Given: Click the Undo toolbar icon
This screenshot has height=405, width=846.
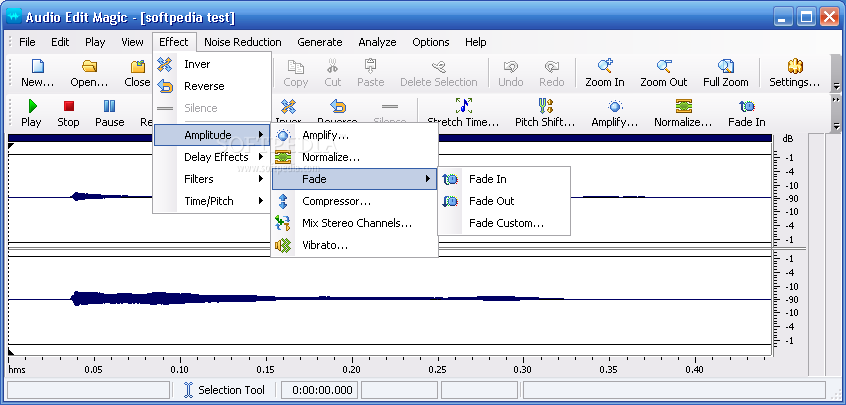Looking at the screenshot, I should (x=510, y=66).
